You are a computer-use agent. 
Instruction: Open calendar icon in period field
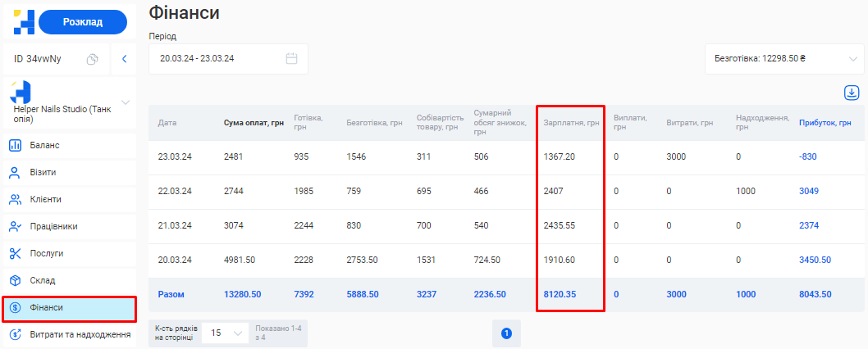291,59
